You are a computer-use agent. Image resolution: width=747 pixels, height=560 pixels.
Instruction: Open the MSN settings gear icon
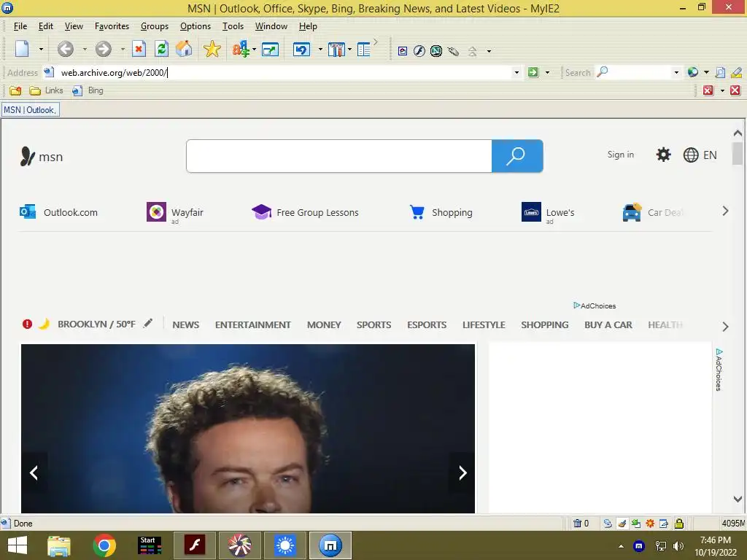(663, 155)
